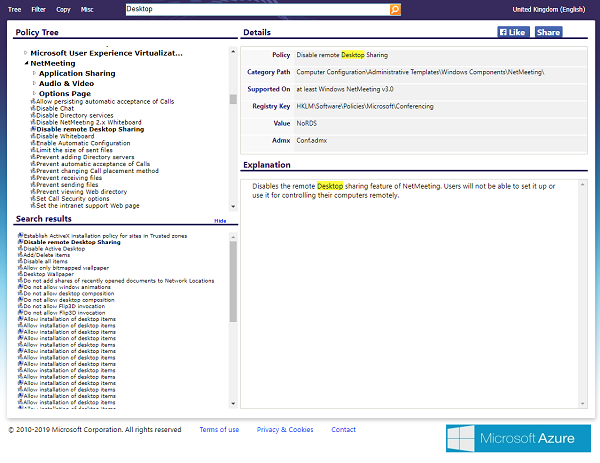600x463 pixels.
Task: Select Set Call Security options policy
Action: [x=73, y=199]
